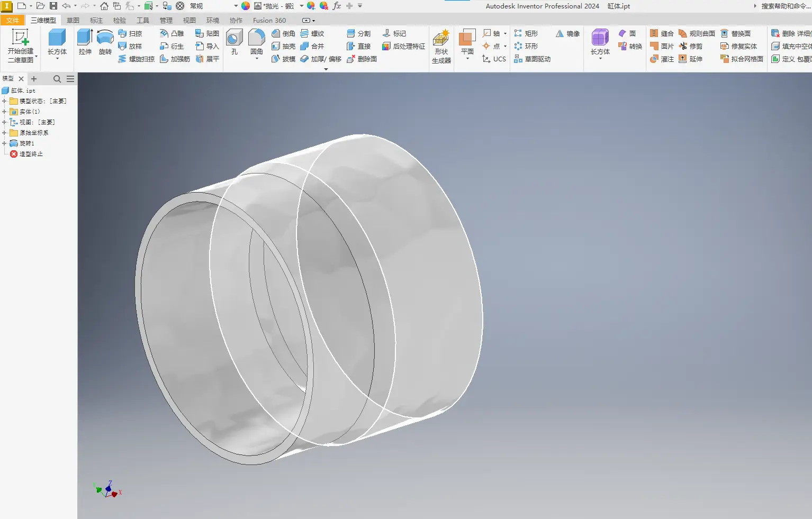Select the Circular pattern (环形) tool

[526, 46]
